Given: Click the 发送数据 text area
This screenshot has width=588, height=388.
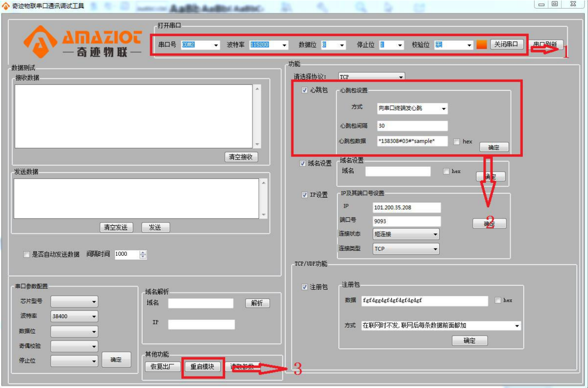Looking at the screenshot, I should point(136,198).
